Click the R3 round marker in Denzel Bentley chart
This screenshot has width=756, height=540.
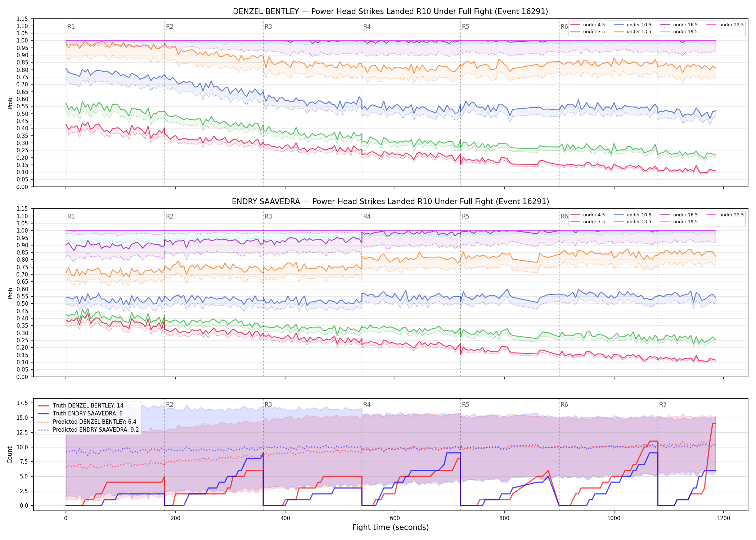[268, 27]
